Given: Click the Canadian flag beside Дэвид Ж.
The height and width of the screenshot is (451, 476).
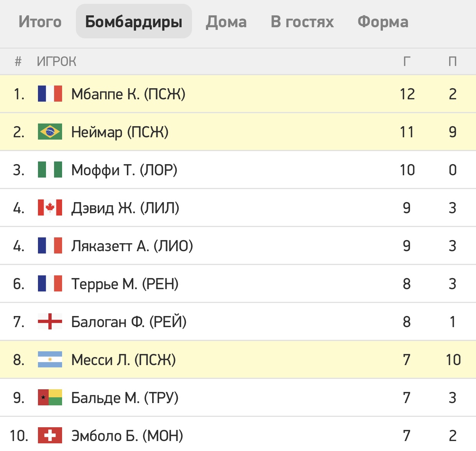Looking at the screenshot, I should 50,207.
